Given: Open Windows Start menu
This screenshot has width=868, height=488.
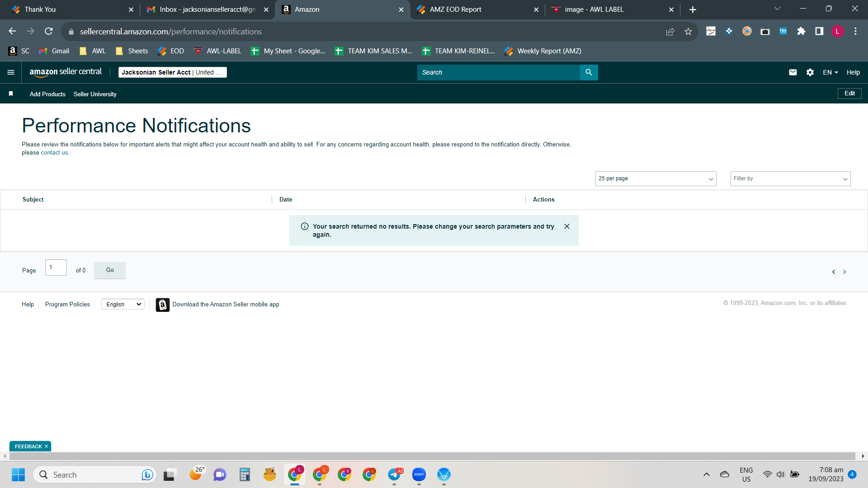Looking at the screenshot, I should click(18, 475).
